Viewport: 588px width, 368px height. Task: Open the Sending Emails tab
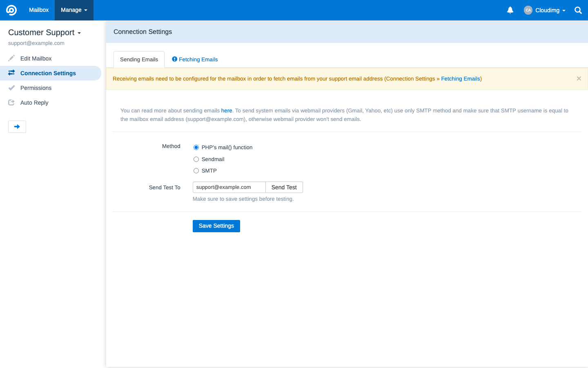tap(139, 59)
